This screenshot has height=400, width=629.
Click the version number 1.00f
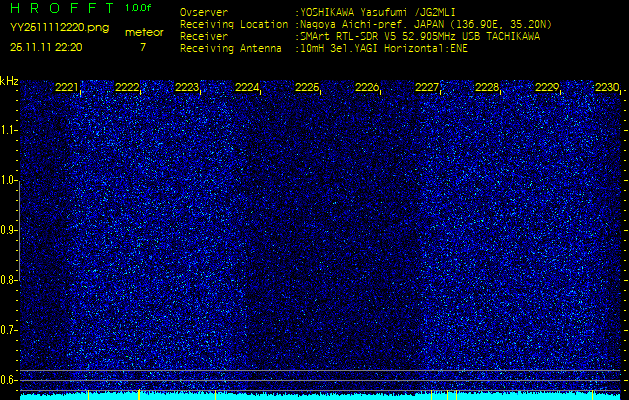click(138, 8)
